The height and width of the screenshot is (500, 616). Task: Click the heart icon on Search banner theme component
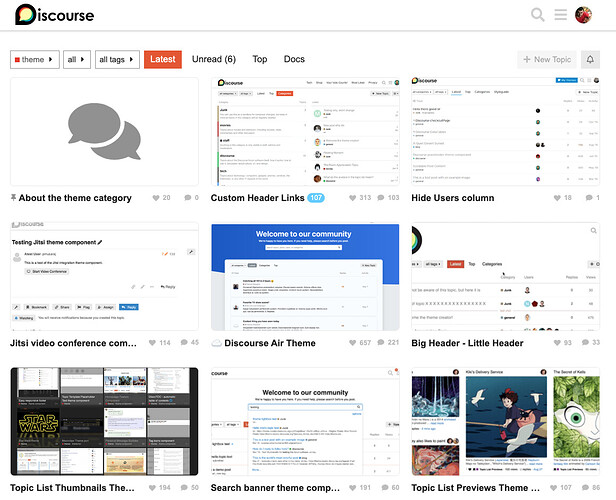(x=353, y=488)
